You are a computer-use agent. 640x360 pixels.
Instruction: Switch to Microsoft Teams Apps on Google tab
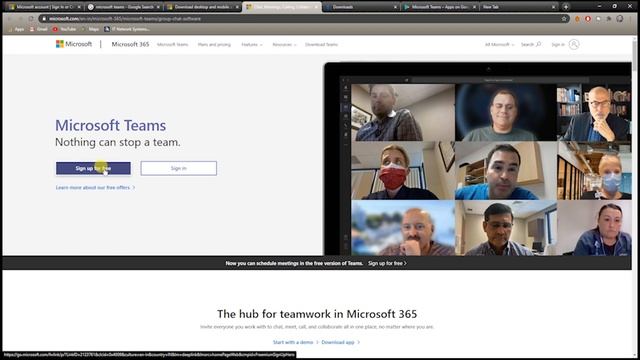tap(439, 7)
